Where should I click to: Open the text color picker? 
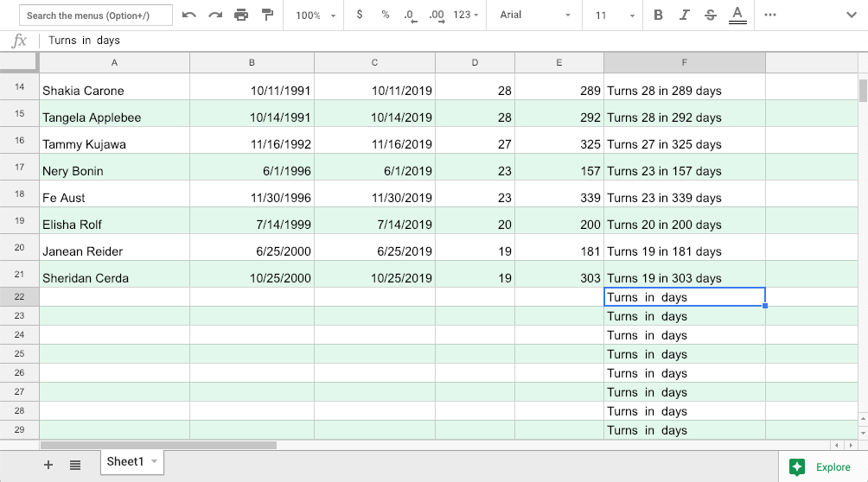coord(737,16)
